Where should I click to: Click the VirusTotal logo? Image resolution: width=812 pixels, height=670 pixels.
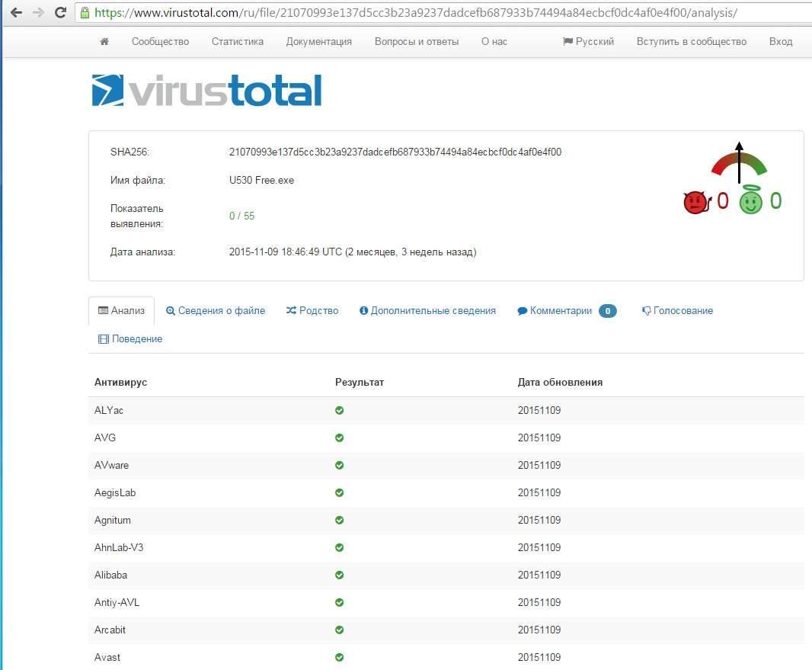206,91
